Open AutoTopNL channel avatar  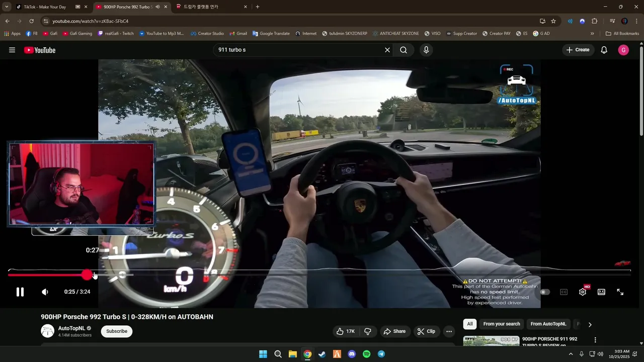[x=47, y=331]
